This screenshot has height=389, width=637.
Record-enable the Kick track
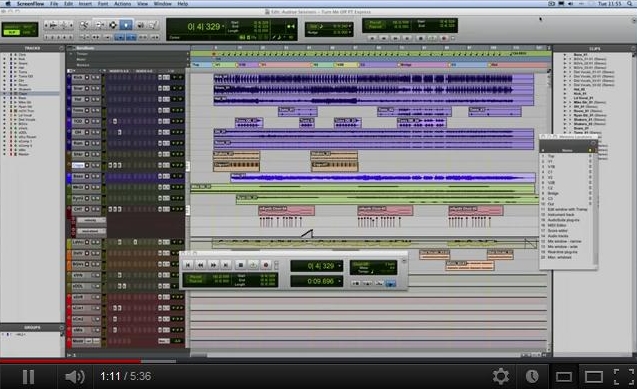click(87, 77)
